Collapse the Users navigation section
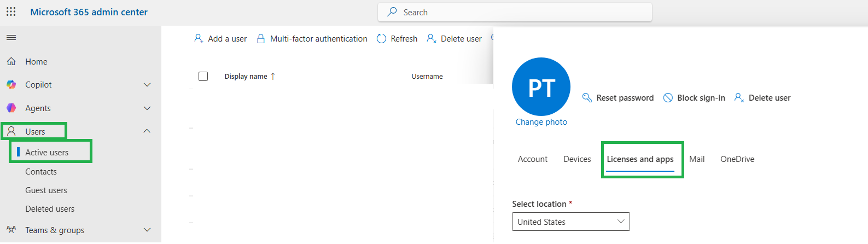The height and width of the screenshot is (244, 868). pos(147,131)
